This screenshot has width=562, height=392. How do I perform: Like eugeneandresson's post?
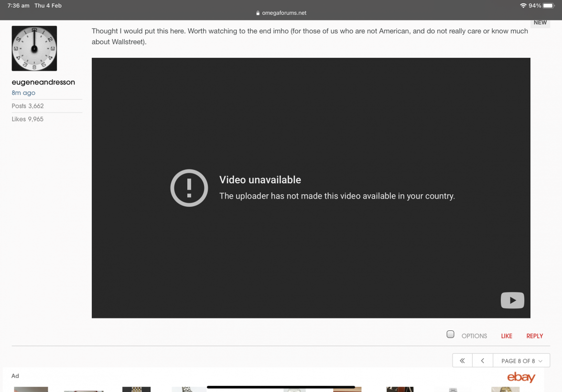point(507,336)
